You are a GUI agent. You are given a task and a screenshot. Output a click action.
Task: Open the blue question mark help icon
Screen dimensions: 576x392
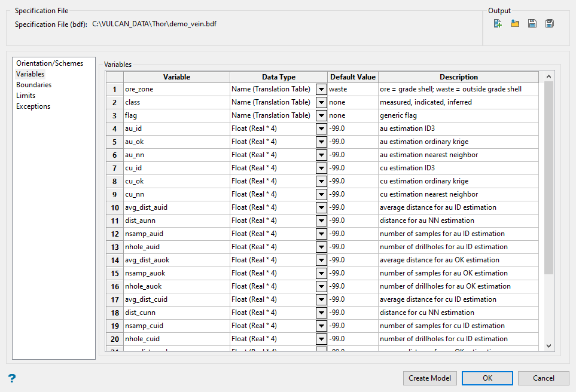pos(11,378)
